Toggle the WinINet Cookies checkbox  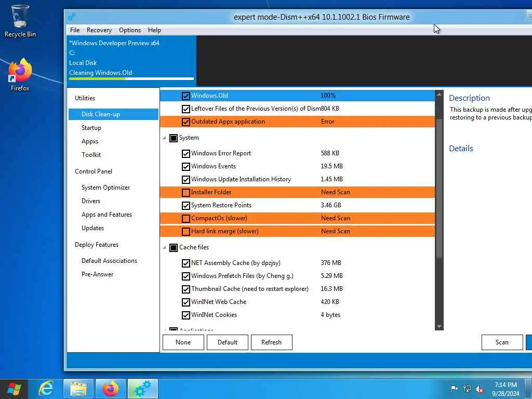pos(185,315)
